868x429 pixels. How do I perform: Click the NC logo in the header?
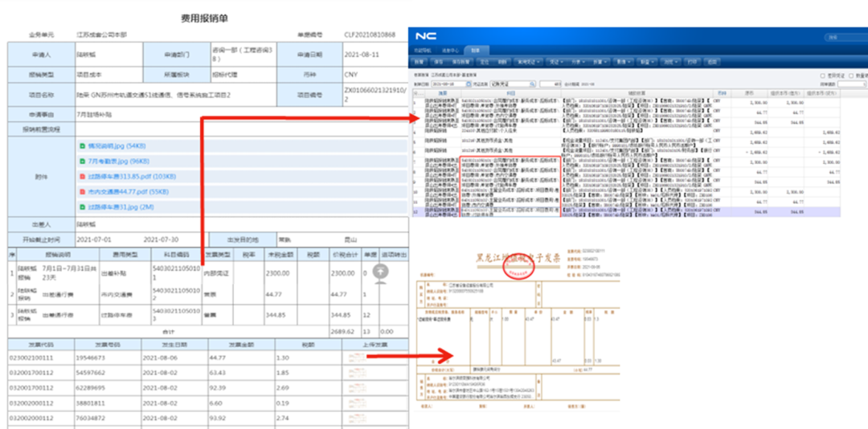pos(426,37)
